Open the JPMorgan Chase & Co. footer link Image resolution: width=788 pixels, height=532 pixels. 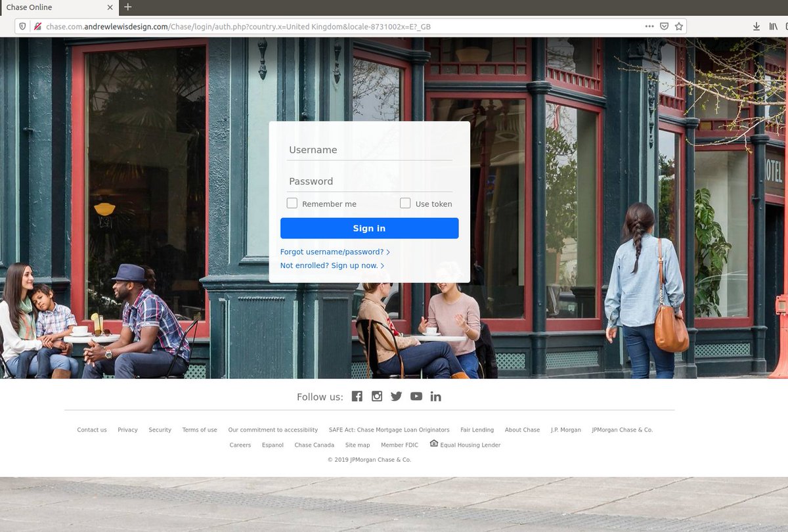623,430
